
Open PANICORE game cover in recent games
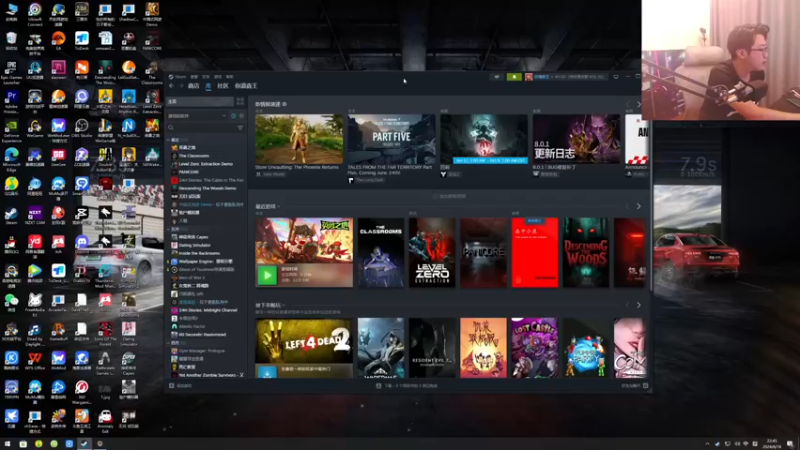[x=483, y=253]
